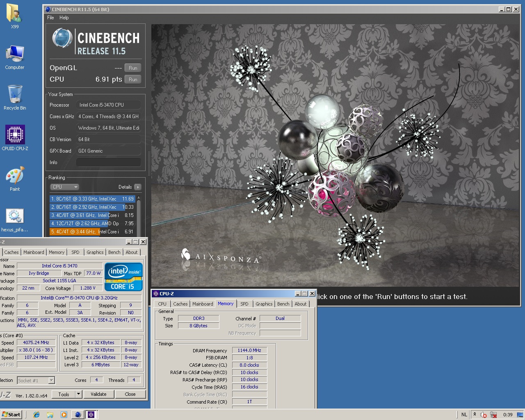This screenshot has height=420, width=525.
Task: Launch the CPUID CPU-Z desktop shortcut
Action: coord(15,138)
